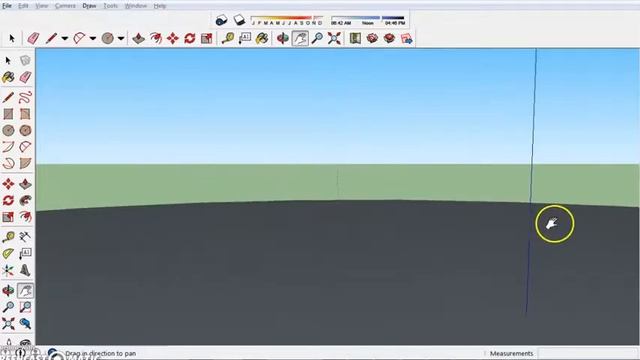Select Paint Bucket in left palette
Screen dimensions: 640x360
coord(8,77)
